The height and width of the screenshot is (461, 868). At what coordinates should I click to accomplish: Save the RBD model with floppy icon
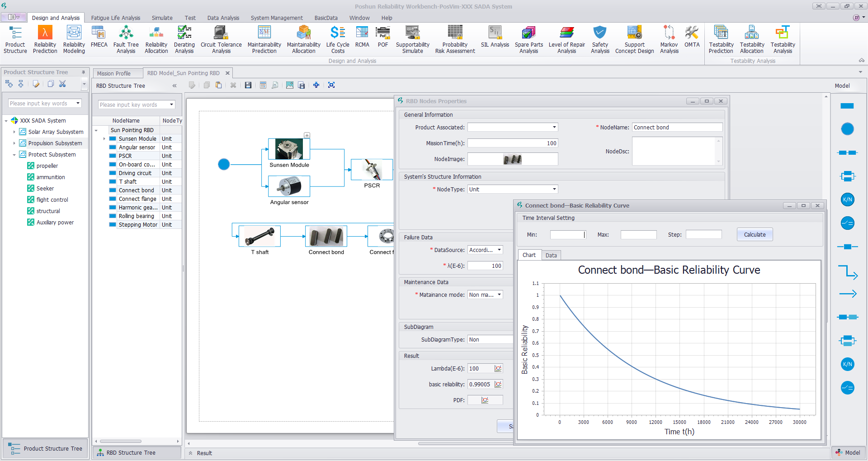tap(248, 85)
